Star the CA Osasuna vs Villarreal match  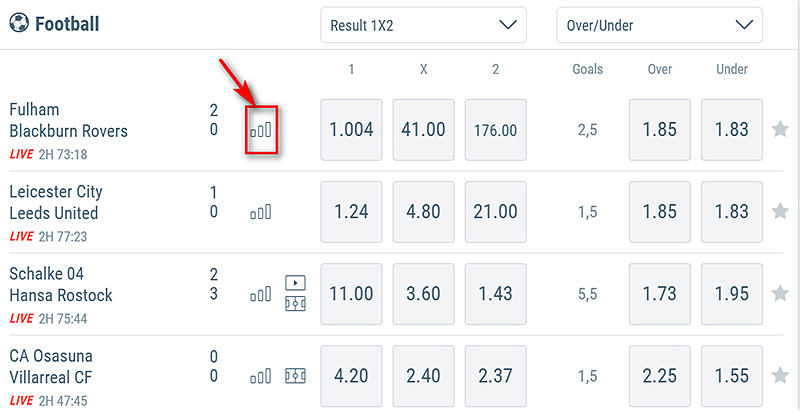(780, 376)
